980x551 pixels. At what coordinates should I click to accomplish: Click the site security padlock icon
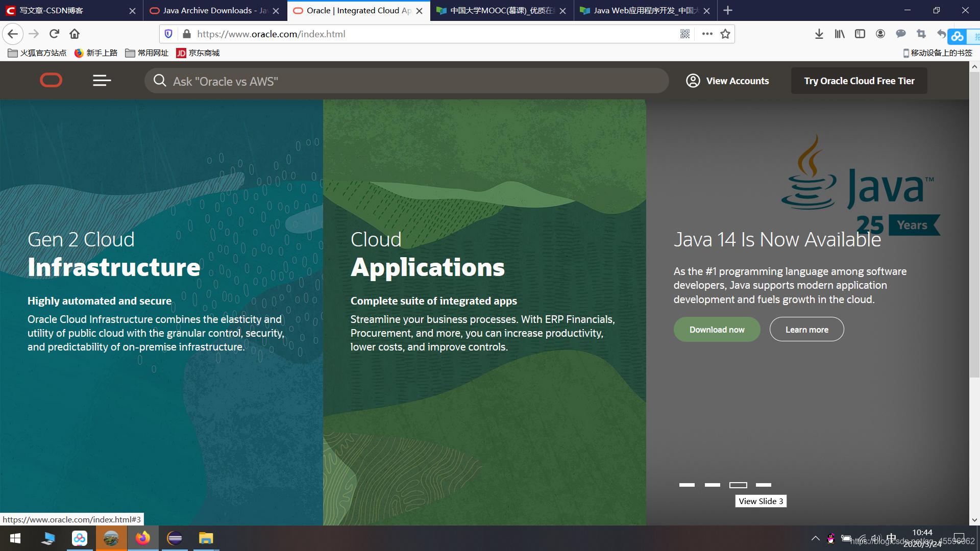tap(187, 34)
